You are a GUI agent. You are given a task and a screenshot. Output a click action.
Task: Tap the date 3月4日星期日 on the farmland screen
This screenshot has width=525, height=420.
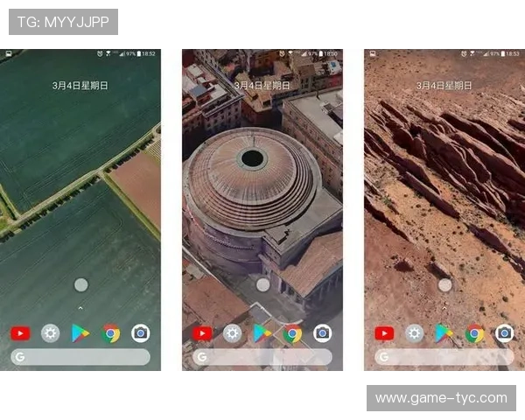(x=80, y=86)
